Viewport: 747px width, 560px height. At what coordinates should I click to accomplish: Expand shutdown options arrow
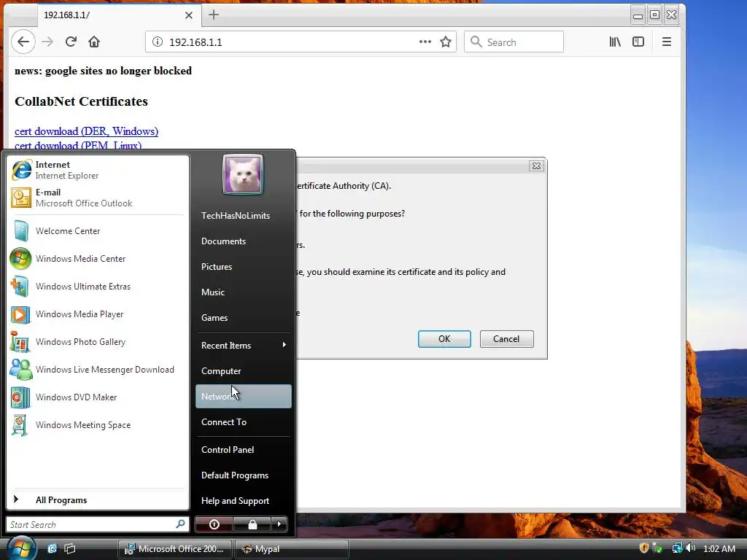279,524
